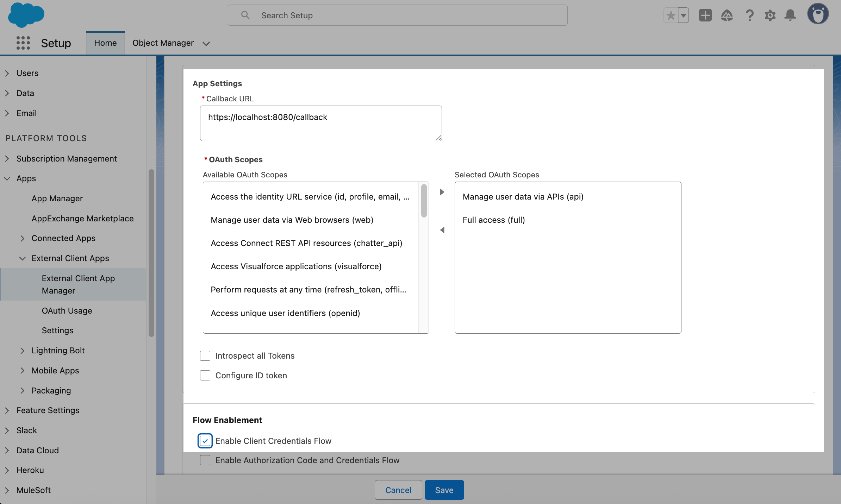Screen dimensions: 841x504
Task: Check the Configure ID token box
Action: pos(205,375)
